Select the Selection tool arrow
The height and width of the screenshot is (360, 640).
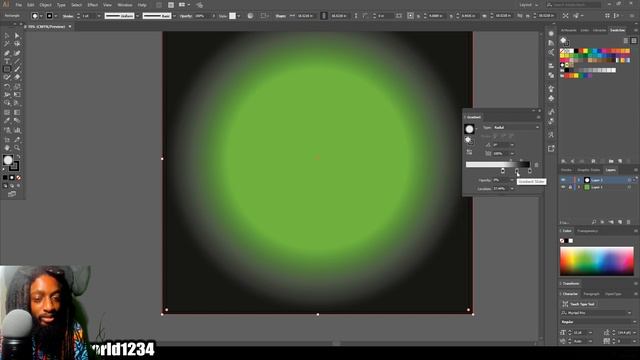[x=7, y=36]
